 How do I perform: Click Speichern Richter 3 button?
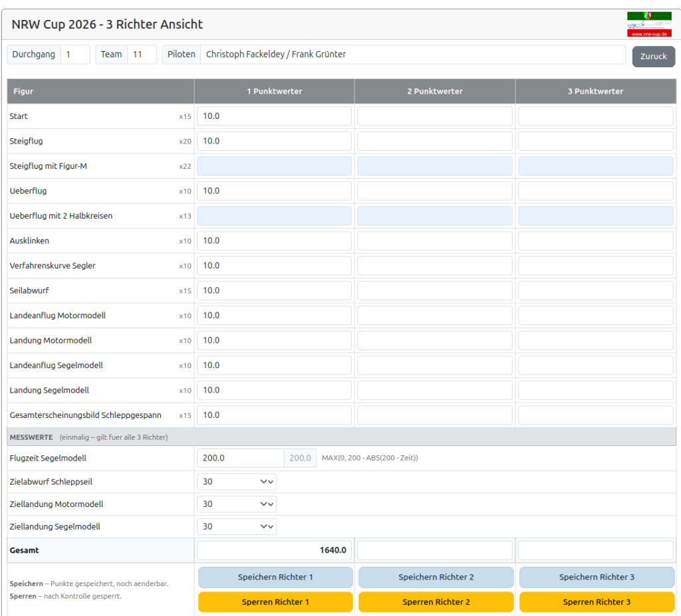597,577
